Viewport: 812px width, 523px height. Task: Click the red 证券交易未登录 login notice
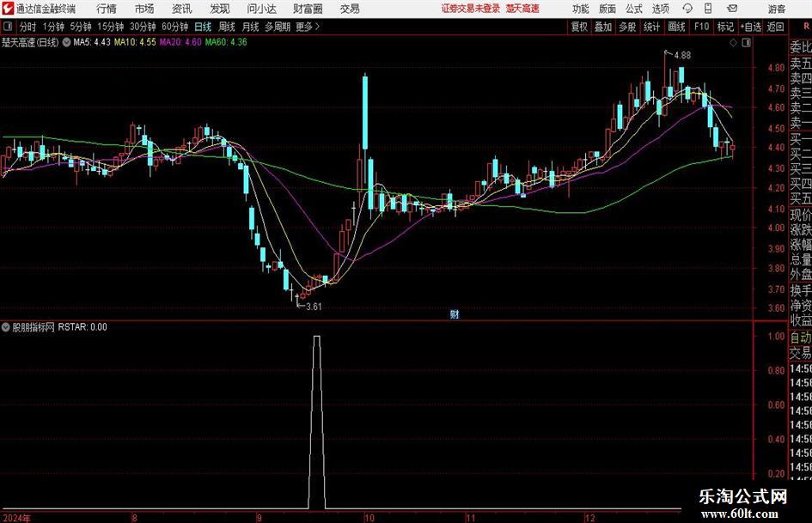coord(471,9)
